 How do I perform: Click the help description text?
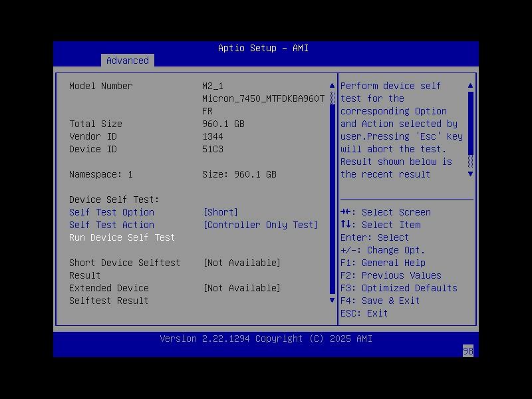click(x=402, y=130)
